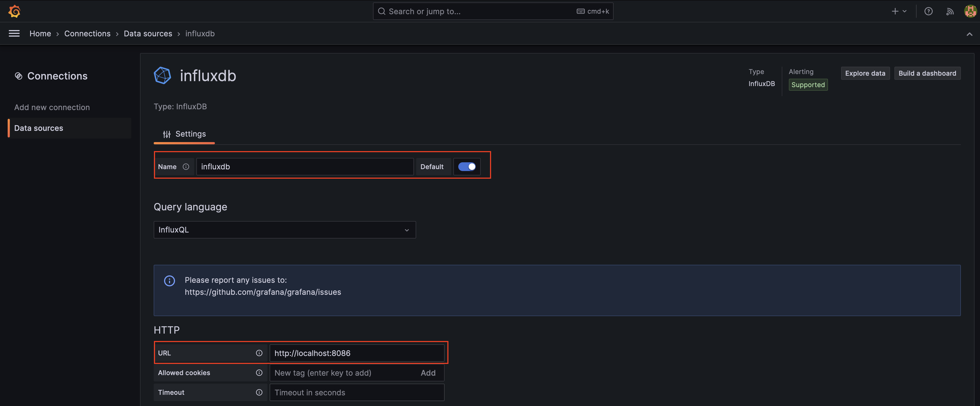The height and width of the screenshot is (406, 980).
Task: Click the Supported alerting badge
Action: point(808,85)
